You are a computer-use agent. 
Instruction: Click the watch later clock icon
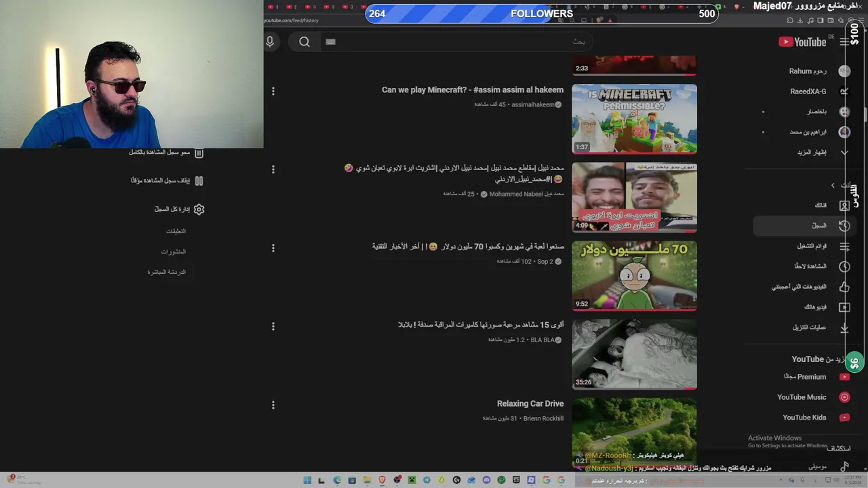coord(844,266)
